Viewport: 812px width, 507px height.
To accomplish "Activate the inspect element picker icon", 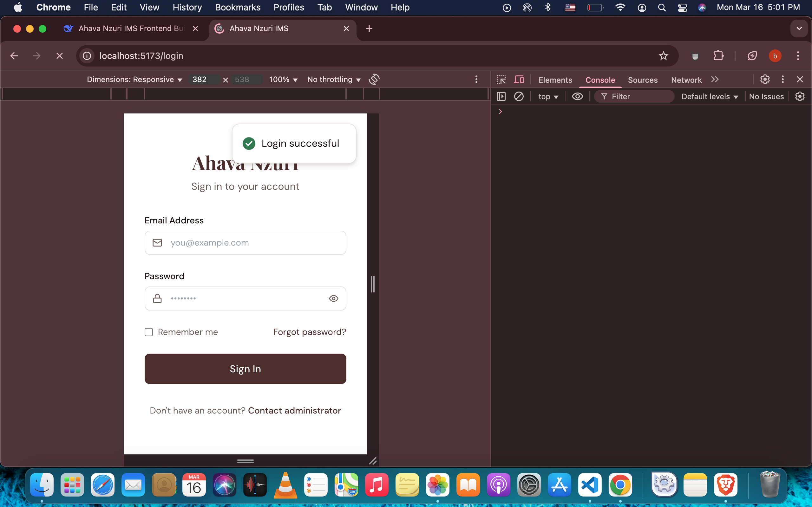I will coord(501,80).
